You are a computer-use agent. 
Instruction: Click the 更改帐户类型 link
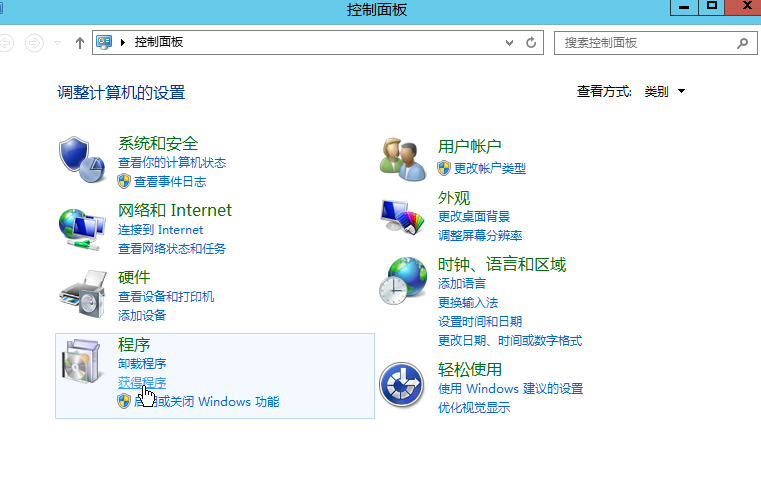pos(490,168)
